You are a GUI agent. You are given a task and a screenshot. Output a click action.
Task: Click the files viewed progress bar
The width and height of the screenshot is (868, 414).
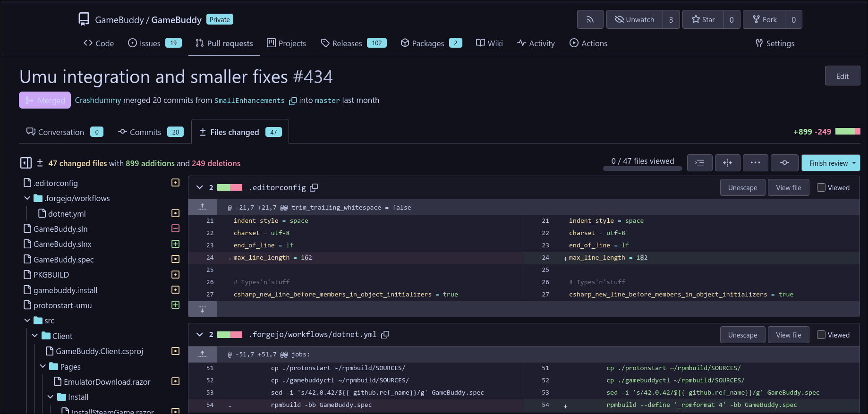(x=643, y=168)
